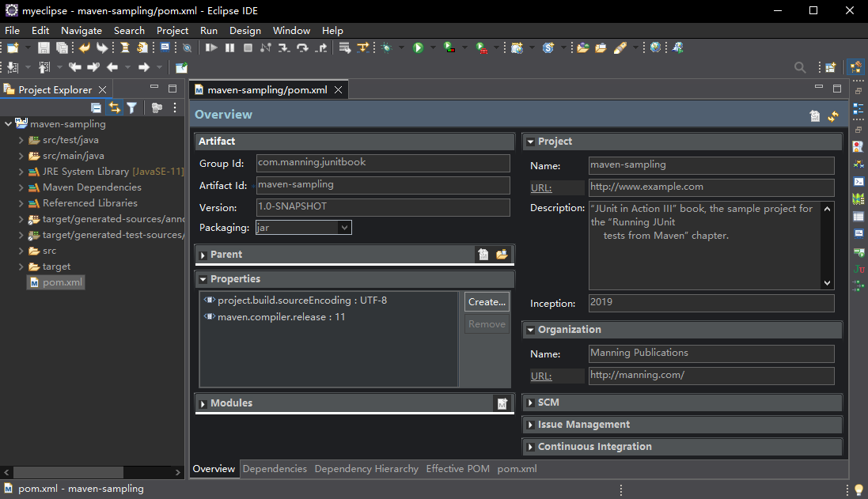Click the Open web browser globe icon
This screenshot has height=499, width=868.
(655, 48)
